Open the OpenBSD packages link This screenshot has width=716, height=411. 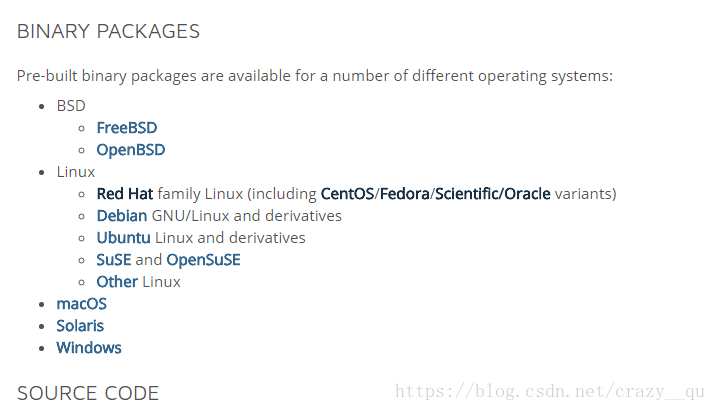pyautogui.click(x=131, y=150)
